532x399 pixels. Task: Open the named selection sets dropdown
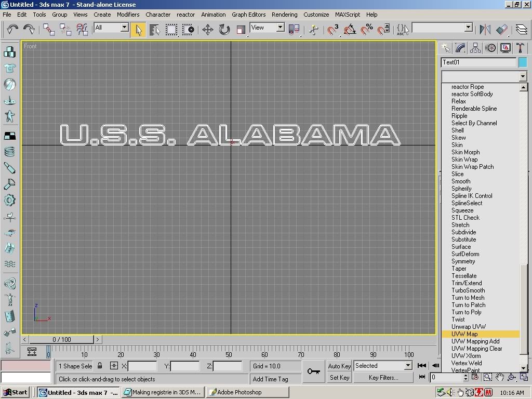click(469, 28)
